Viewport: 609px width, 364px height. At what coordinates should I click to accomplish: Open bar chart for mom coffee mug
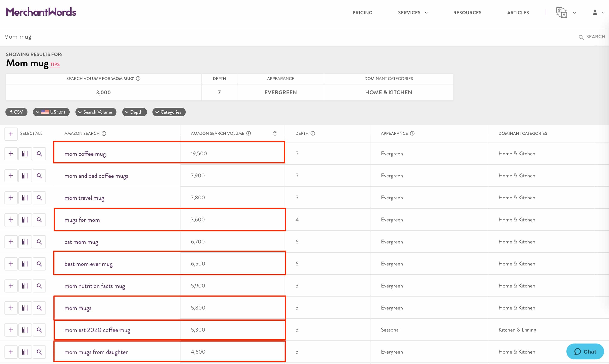tap(25, 154)
